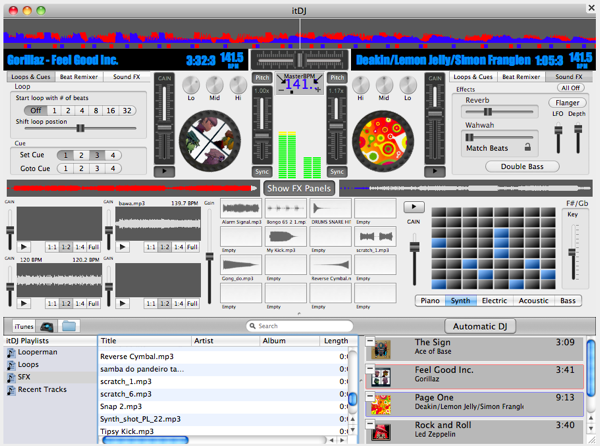The width and height of the screenshot is (600, 446).
Task: Turn All Off for effects
Action: pyautogui.click(x=571, y=88)
